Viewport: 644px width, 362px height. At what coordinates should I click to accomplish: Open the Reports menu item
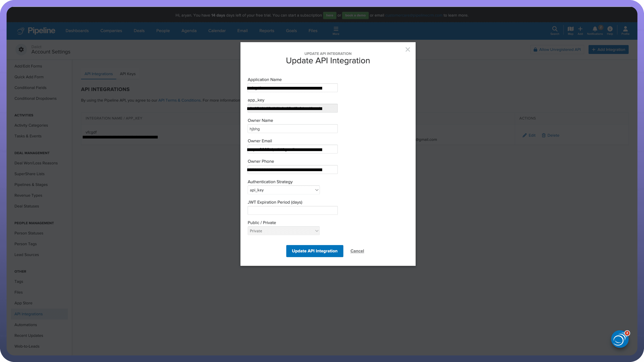pyautogui.click(x=266, y=31)
